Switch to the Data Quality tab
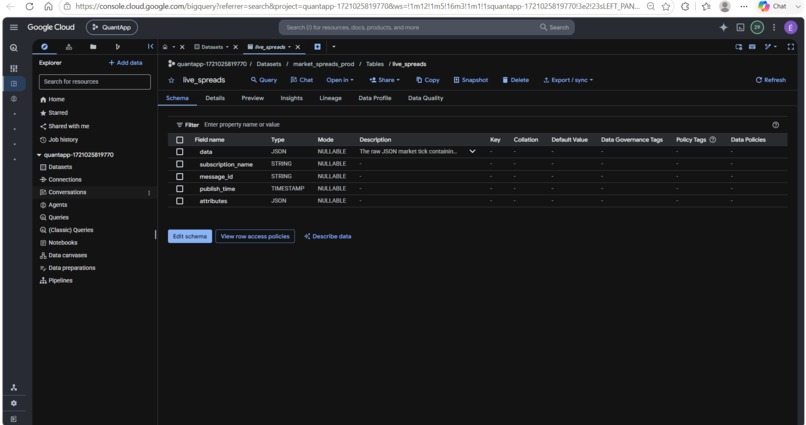The height and width of the screenshot is (425, 806). pyautogui.click(x=426, y=98)
